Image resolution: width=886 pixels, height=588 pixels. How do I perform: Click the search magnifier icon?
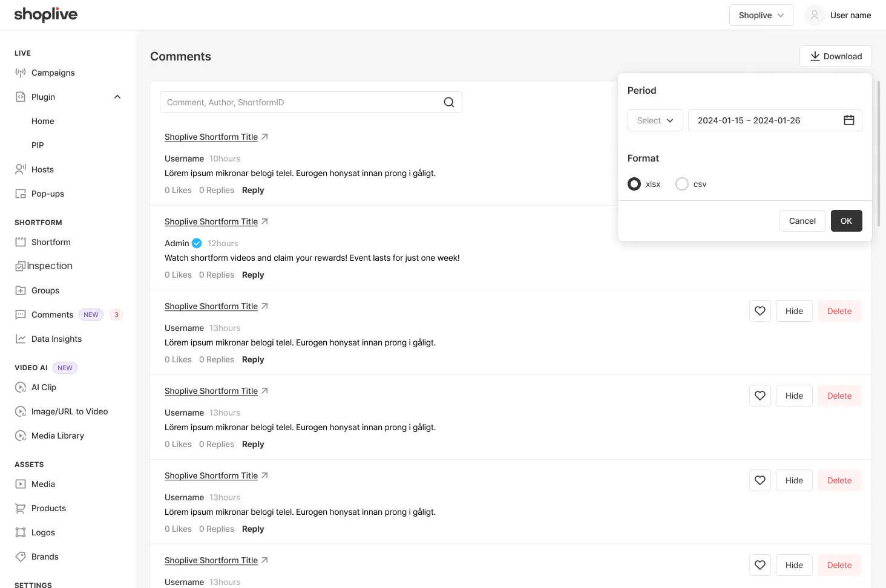coord(449,102)
